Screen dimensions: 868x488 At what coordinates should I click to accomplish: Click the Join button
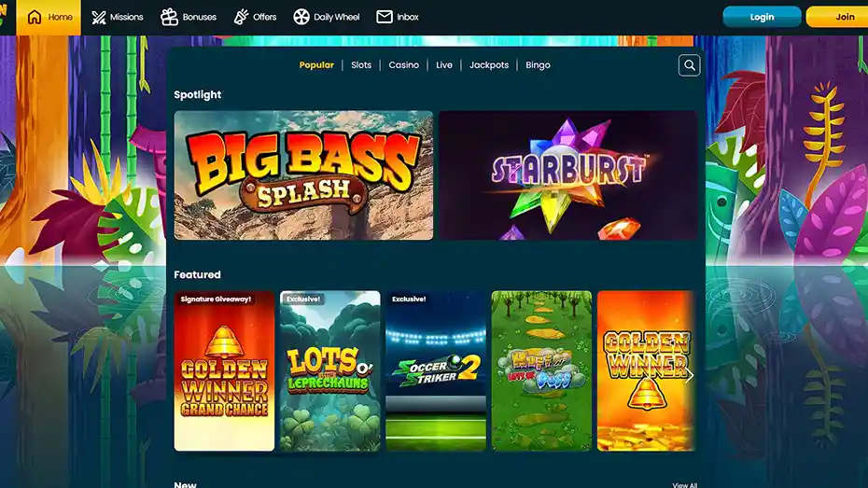[x=837, y=17]
